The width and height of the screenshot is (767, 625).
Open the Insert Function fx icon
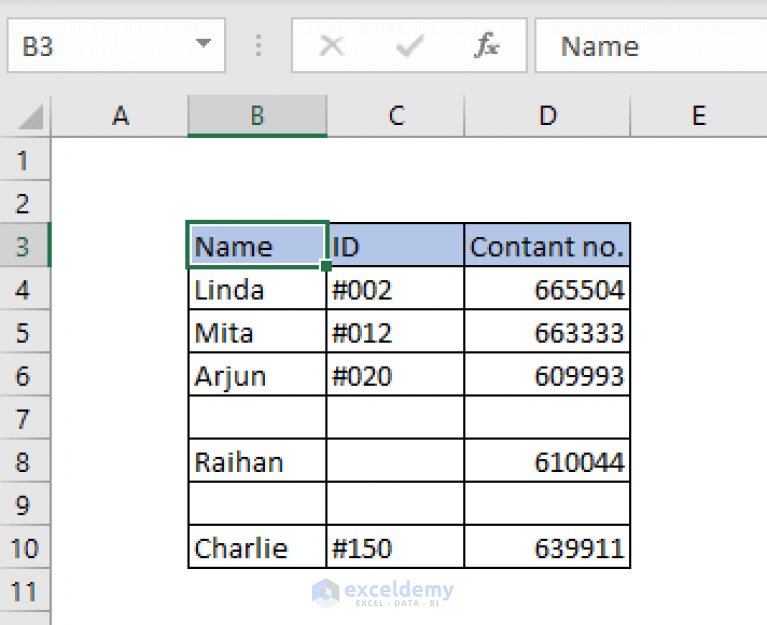click(487, 45)
